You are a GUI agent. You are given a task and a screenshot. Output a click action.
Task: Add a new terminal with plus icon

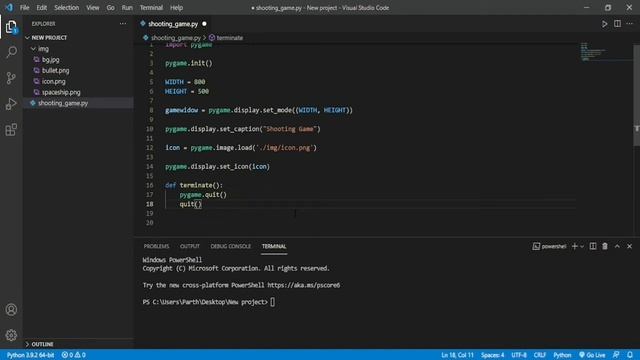point(575,246)
